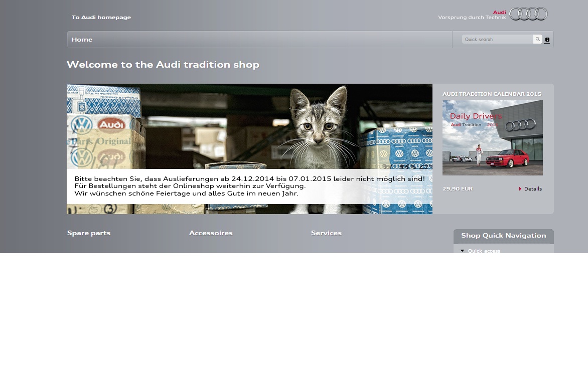Click the magnifier search icon
This screenshot has width=588, height=385.
(537, 39)
